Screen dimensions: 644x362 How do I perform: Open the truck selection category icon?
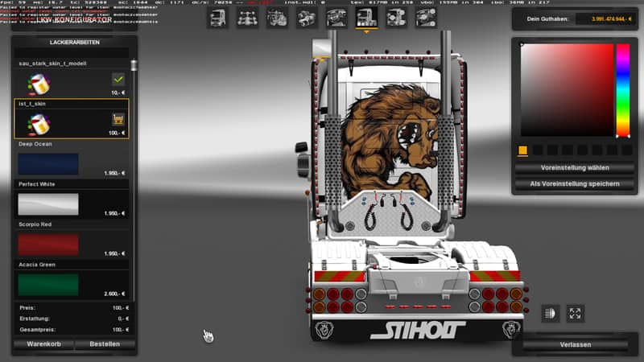coord(218,18)
